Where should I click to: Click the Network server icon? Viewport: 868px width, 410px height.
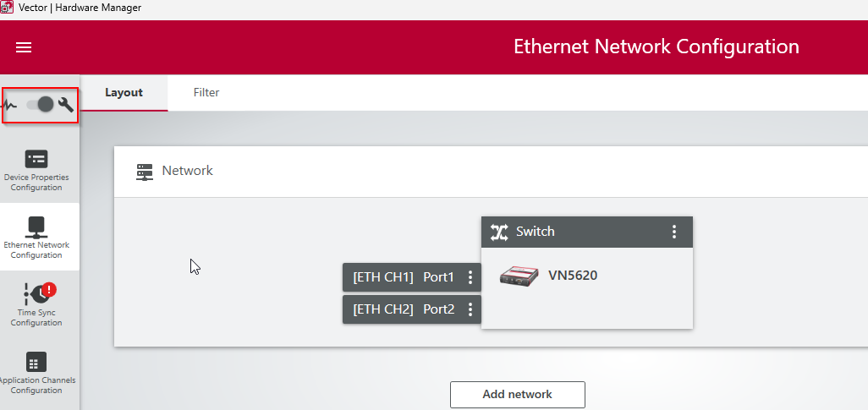coord(145,172)
